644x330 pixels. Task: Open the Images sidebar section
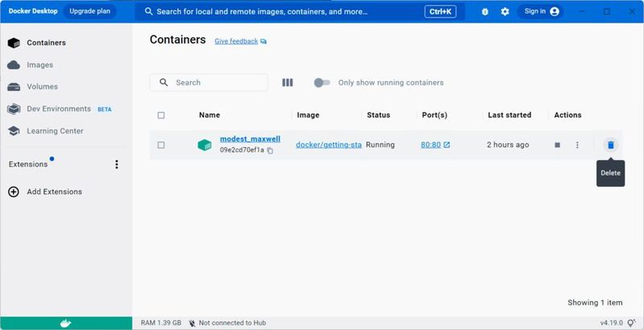pos(66,64)
